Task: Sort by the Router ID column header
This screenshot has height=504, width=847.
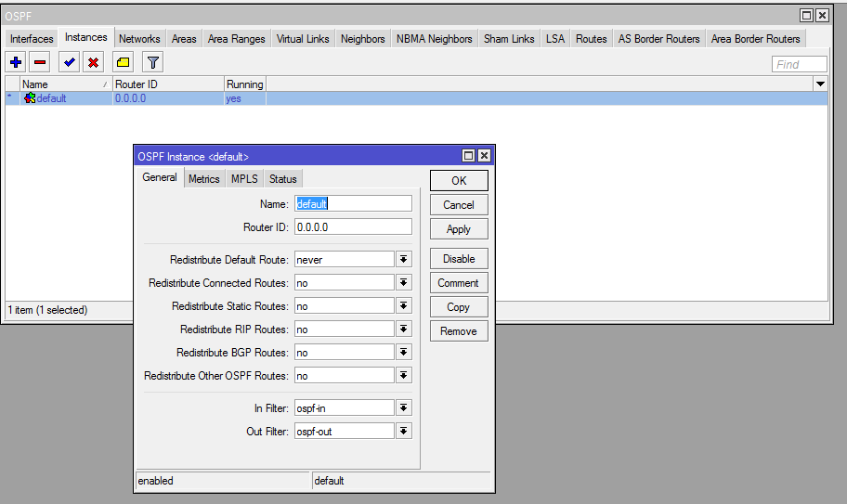Action: pyautogui.click(x=167, y=84)
